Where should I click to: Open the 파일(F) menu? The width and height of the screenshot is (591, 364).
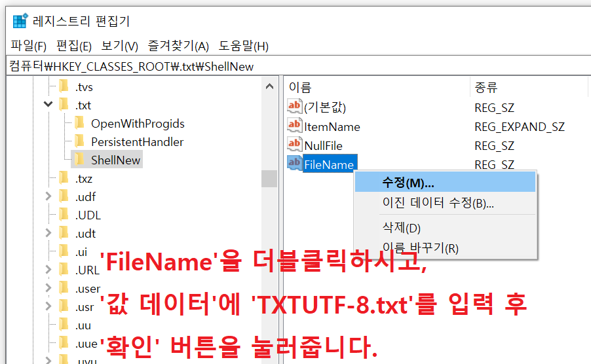click(x=29, y=46)
